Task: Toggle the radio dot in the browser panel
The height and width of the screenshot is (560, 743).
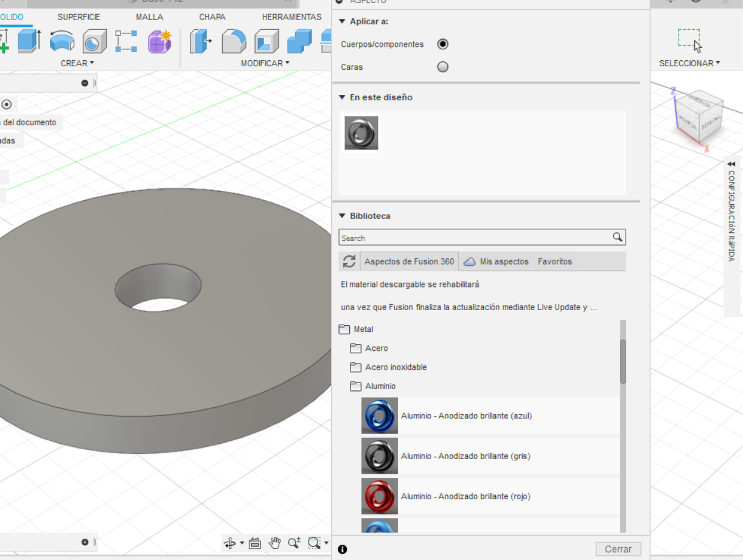Action: pos(7,104)
